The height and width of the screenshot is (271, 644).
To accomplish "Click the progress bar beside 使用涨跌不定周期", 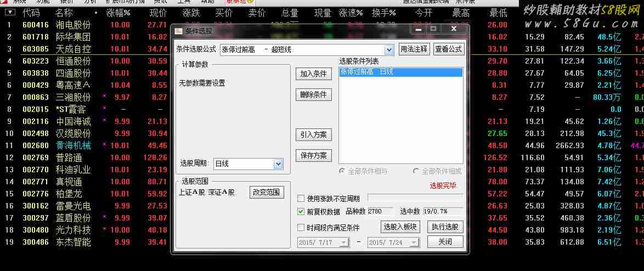I will click(x=415, y=198).
